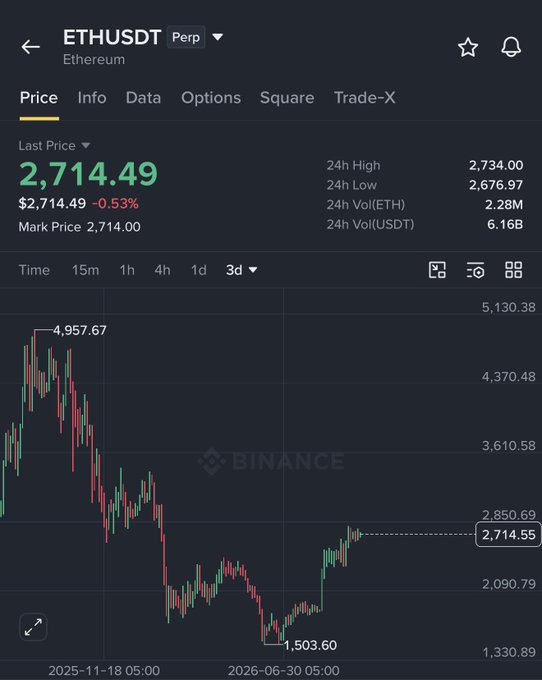The width and height of the screenshot is (542, 680).
Task: Switch to the Data tab
Action: click(143, 98)
